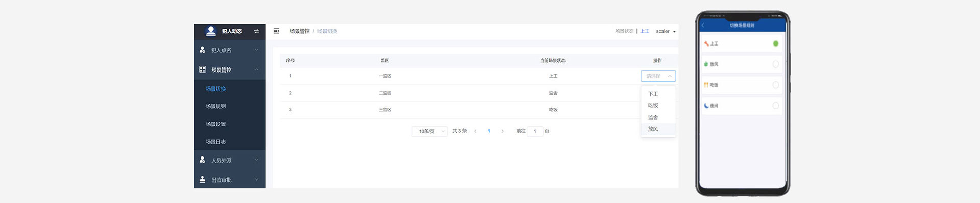
Task: Select the 放风 radio button on phone
Action: click(x=775, y=64)
